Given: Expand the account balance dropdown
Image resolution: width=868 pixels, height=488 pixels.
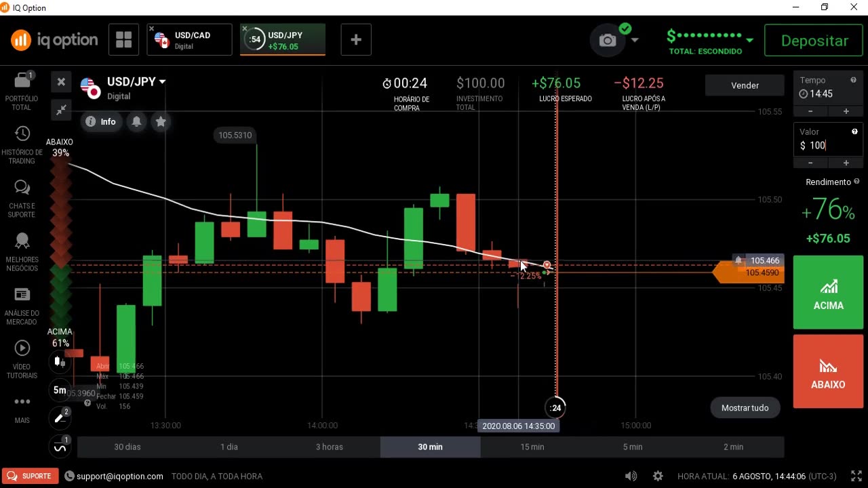Looking at the screenshot, I should click(749, 40).
